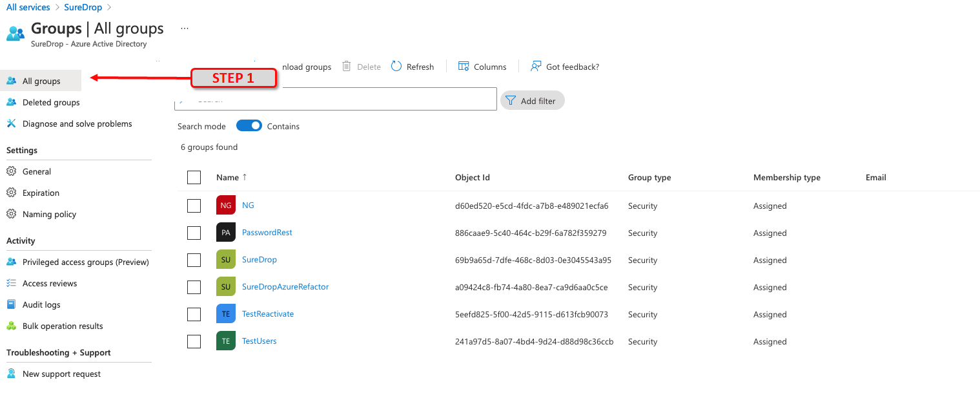The width and height of the screenshot is (980, 402).
Task: Sort by the Name column header
Action: point(232,177)
